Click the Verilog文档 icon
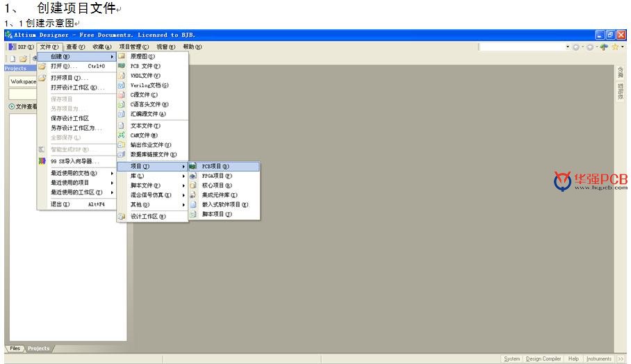The image size is (631, 364). point(122,85)
